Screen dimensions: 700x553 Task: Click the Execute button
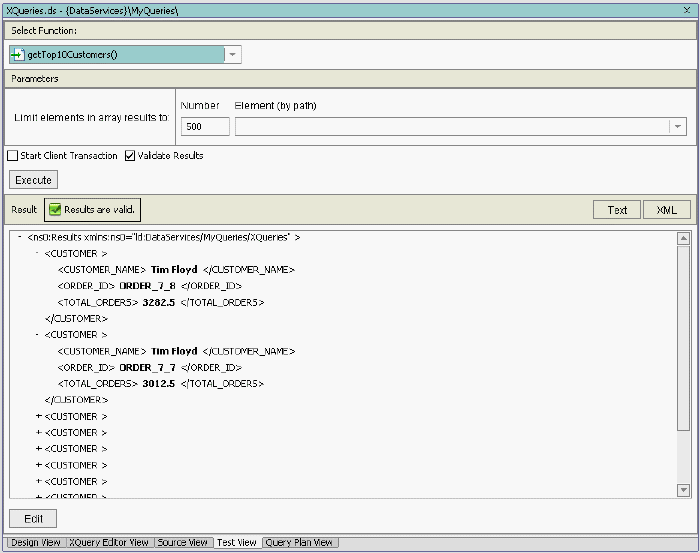tap(33, 180)
